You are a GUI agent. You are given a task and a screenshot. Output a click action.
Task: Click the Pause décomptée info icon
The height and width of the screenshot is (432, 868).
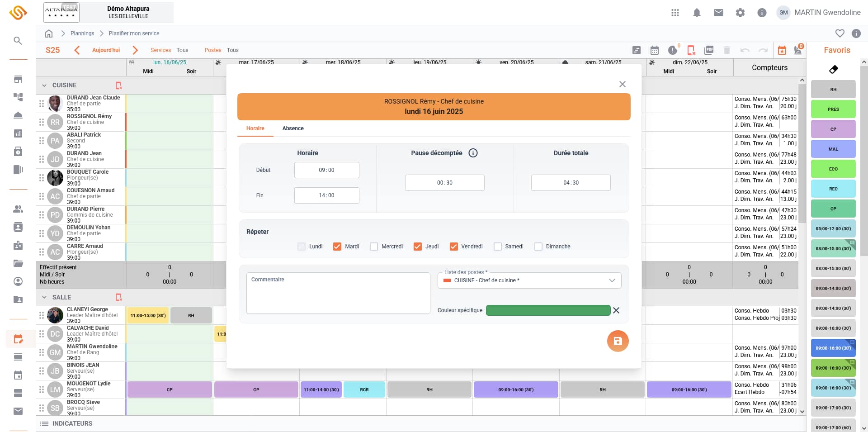(x=473, y=153)
